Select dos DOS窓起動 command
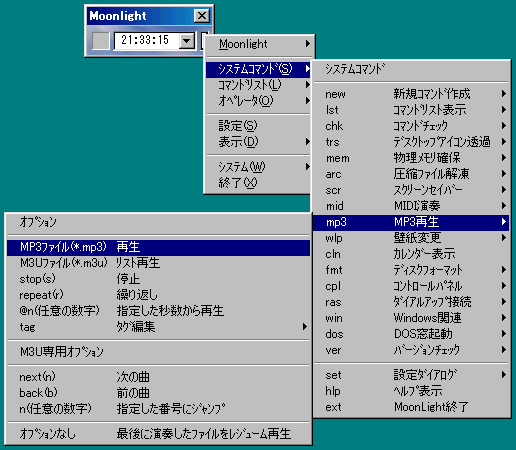The image size is (516, 450). [x=411, y=334]
